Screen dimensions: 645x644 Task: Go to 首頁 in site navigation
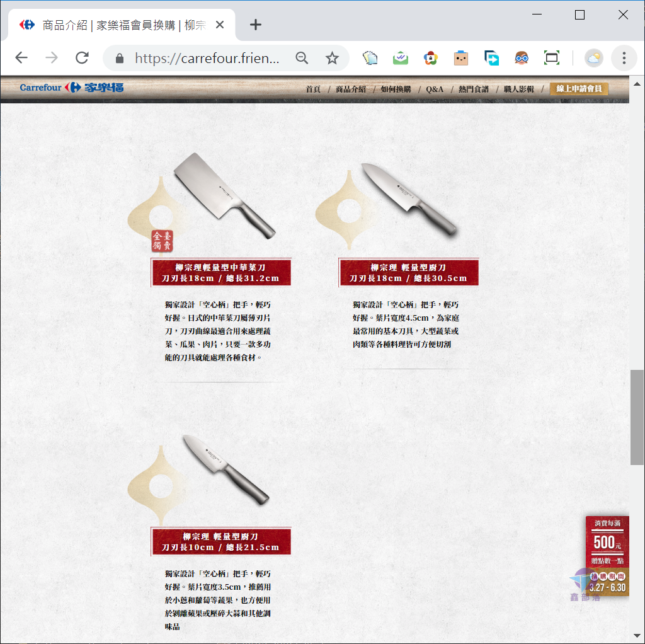coord(313,89)
